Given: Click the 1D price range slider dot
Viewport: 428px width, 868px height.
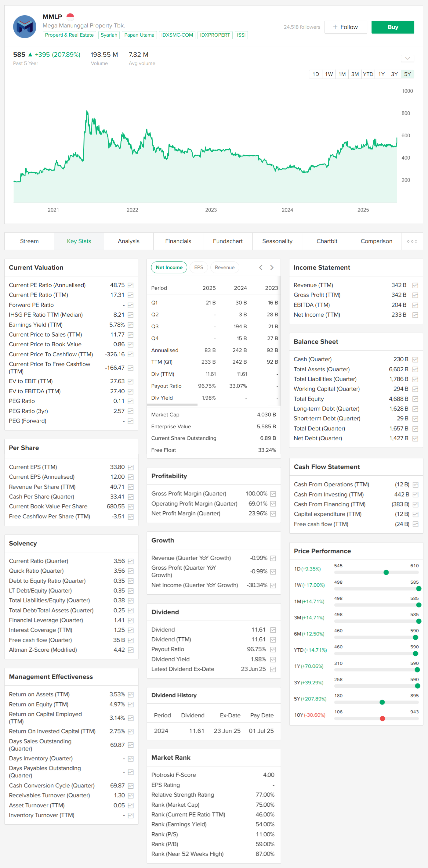Looking at the screenshot, I should pos(386,572).
